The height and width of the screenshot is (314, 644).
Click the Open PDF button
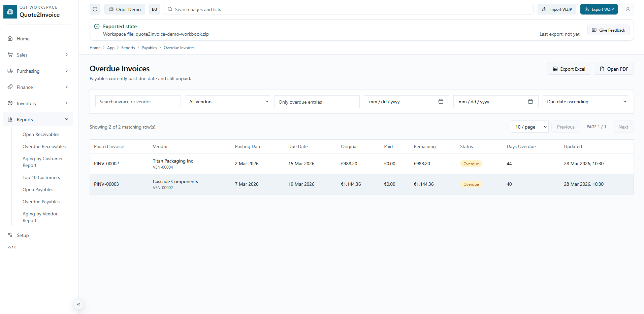point(613,69)
